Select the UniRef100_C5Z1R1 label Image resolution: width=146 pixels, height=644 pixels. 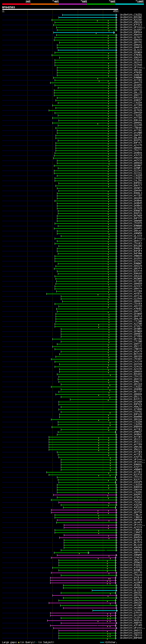coord(131,502)
